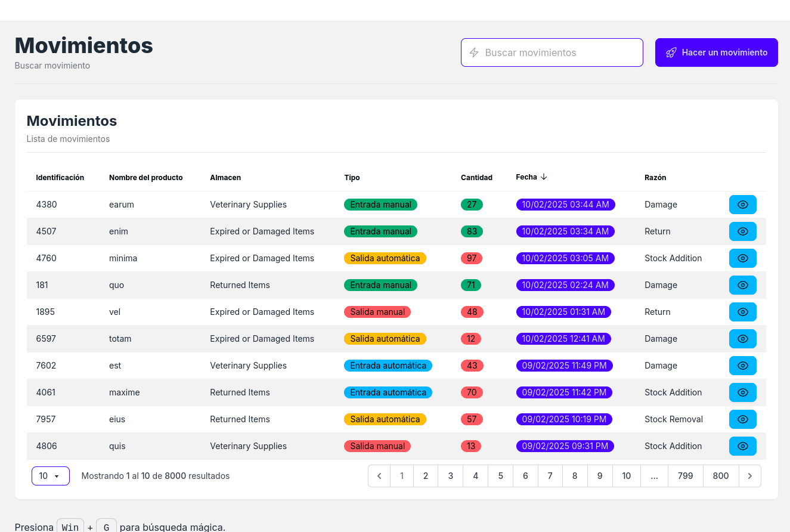The image size is (790, 532).
Task: Click the quantity badge 27
Action: click(x=472, y=205)
